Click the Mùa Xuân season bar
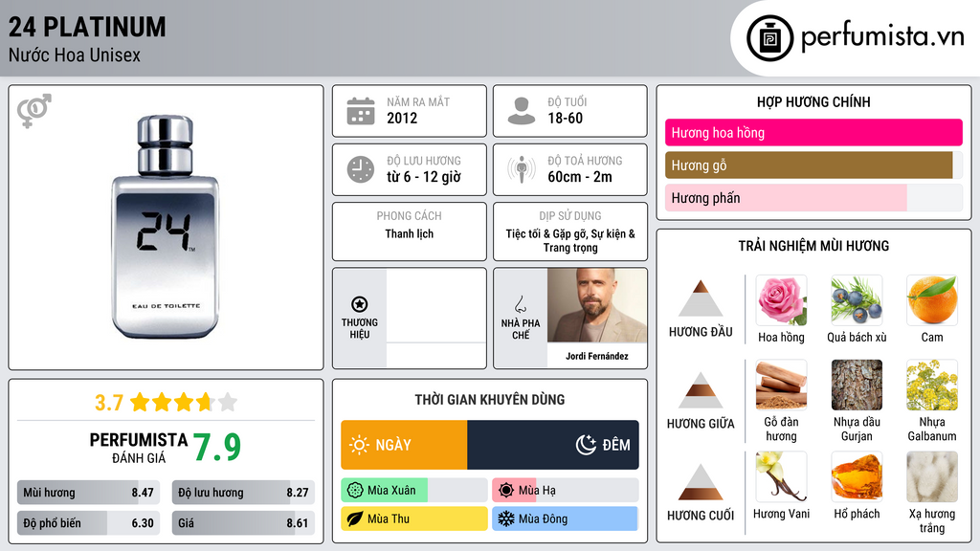 [413, 491]
